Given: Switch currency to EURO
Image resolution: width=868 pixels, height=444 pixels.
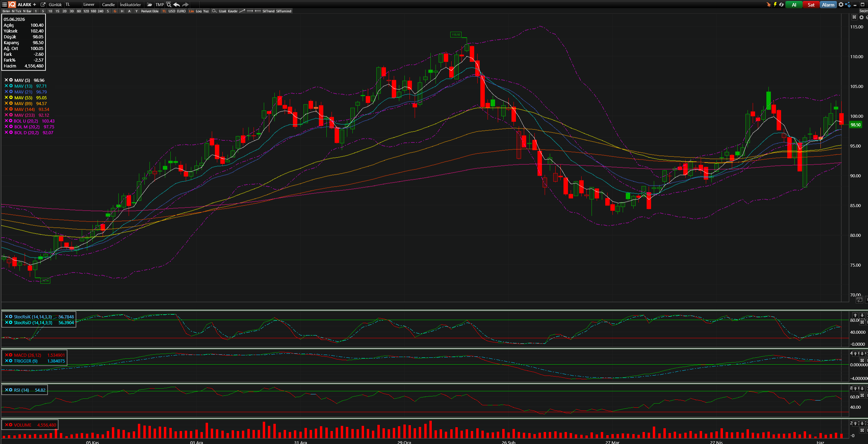Looking at the screenshot, I should [181, 11].
